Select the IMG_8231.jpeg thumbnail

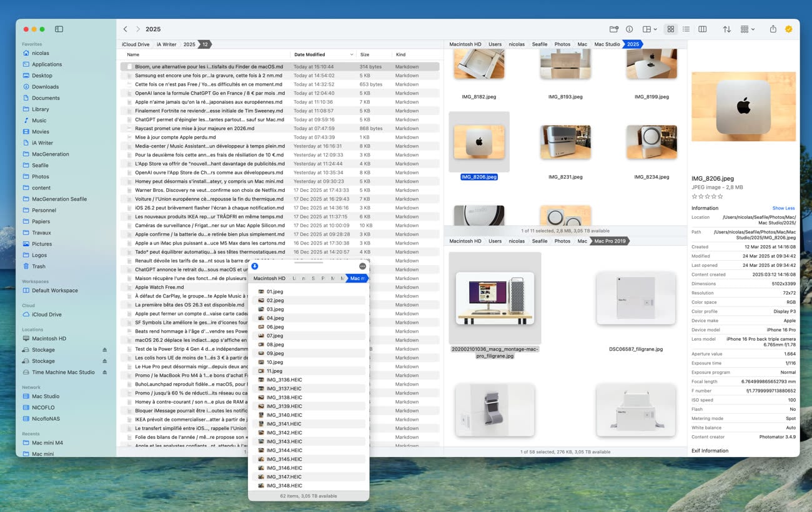pyautogui.click(x=565, y=142)
